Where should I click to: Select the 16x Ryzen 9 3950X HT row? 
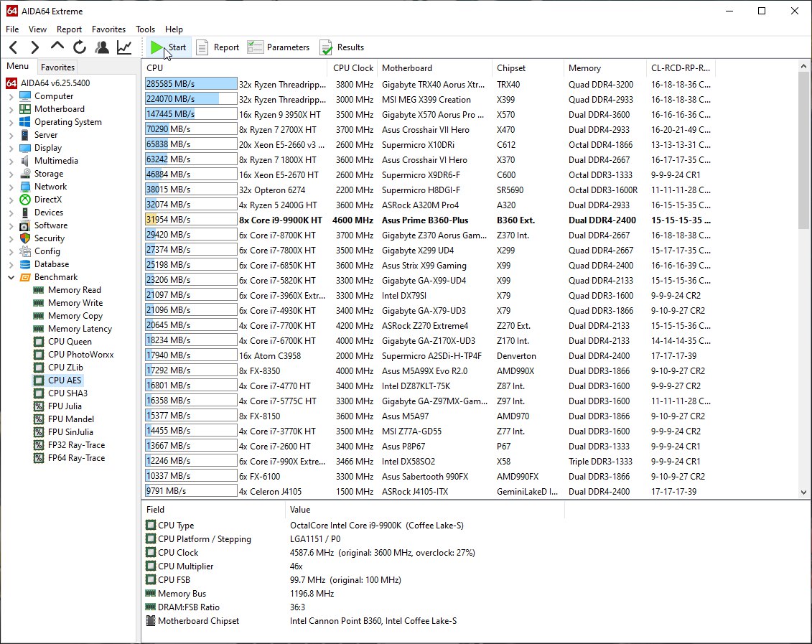click(x=429, y=114)
